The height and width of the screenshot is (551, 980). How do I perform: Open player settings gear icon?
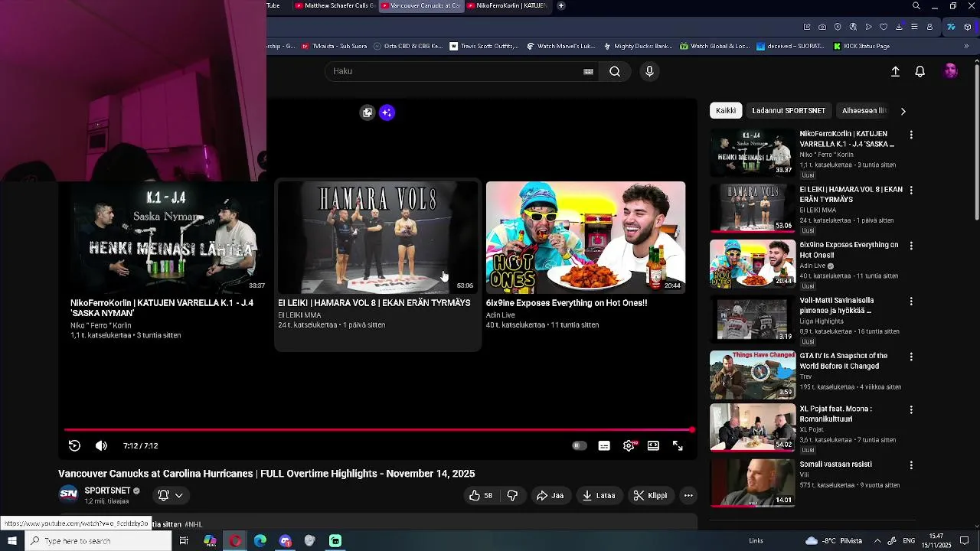[x=629, y=446]
